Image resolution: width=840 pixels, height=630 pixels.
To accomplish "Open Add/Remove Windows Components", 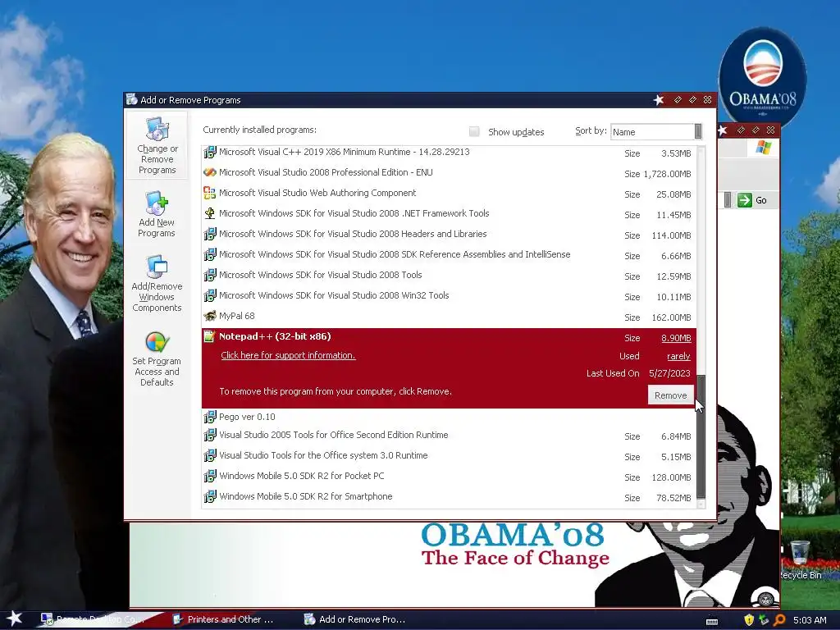I will [157, 283].
